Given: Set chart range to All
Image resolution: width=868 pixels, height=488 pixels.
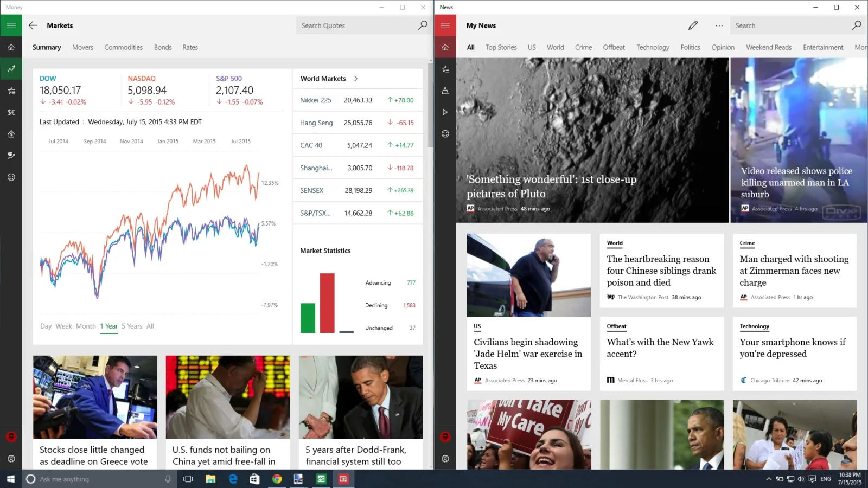Looking at the screenshot, I should pyautogui.click(x=150, y=326).
